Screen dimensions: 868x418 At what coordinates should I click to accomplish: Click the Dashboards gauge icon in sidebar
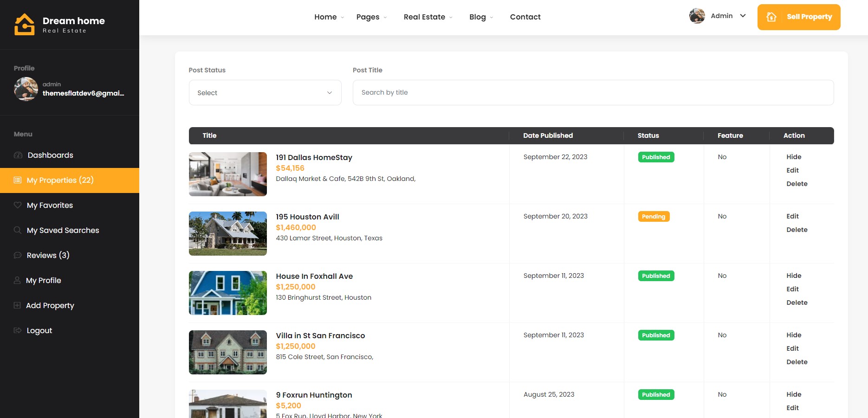tap(18, 155)
